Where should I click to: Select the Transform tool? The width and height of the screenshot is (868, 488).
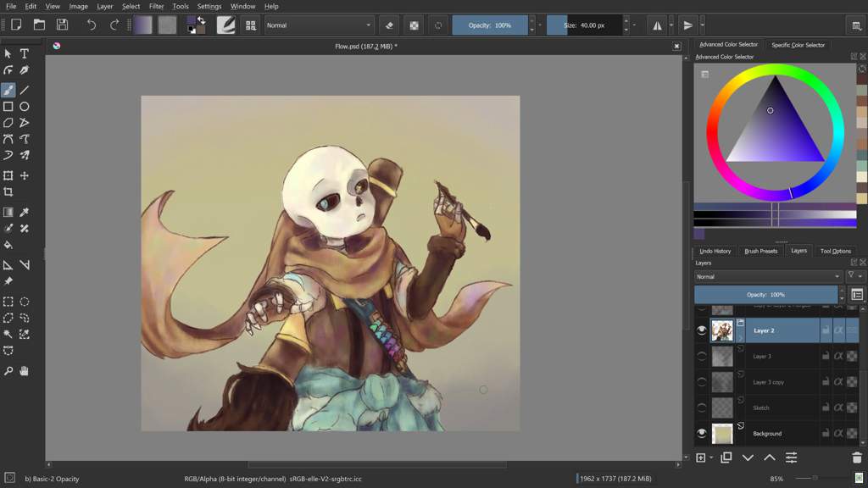[x=8, y=175]
